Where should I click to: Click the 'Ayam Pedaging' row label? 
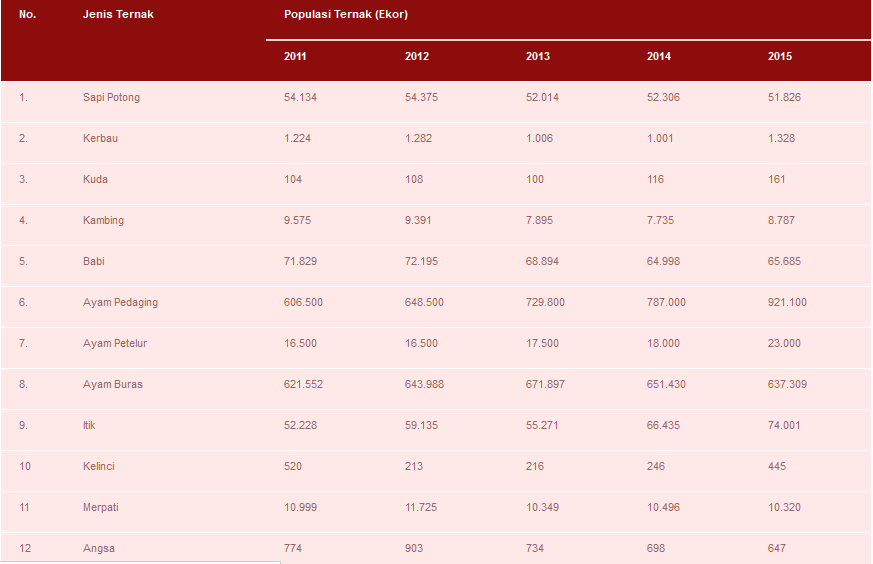(x=120, y=302)
